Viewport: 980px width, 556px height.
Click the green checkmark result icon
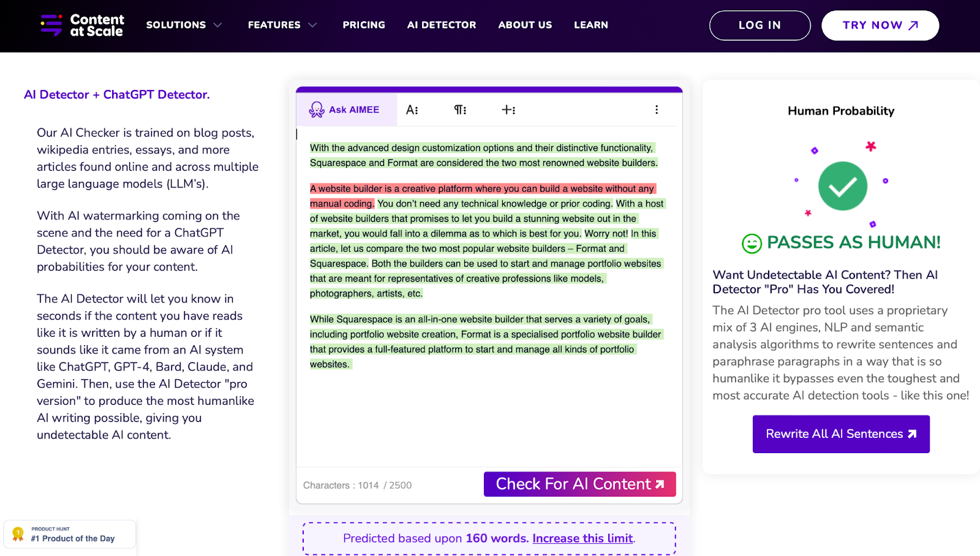pyautogui.click(x=843, y=186)
